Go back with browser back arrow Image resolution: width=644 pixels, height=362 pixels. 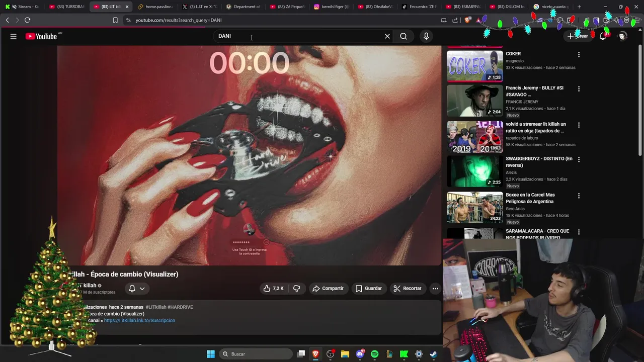click(x=7, y=20)
